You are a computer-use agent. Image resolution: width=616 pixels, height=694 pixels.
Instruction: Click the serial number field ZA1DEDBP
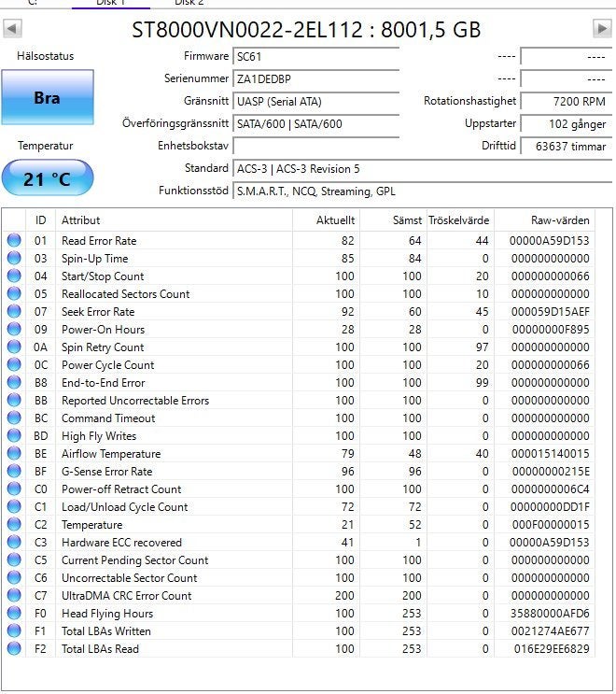pos(315,79)
